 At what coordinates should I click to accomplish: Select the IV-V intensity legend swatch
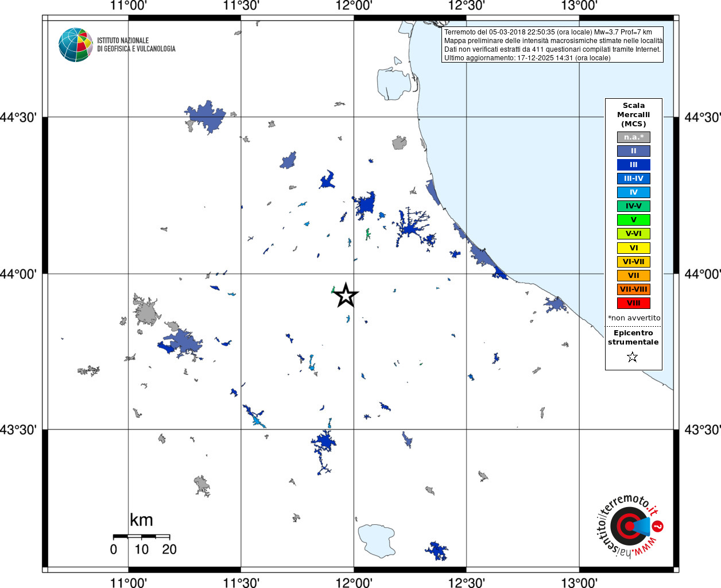tap(634, 206)
